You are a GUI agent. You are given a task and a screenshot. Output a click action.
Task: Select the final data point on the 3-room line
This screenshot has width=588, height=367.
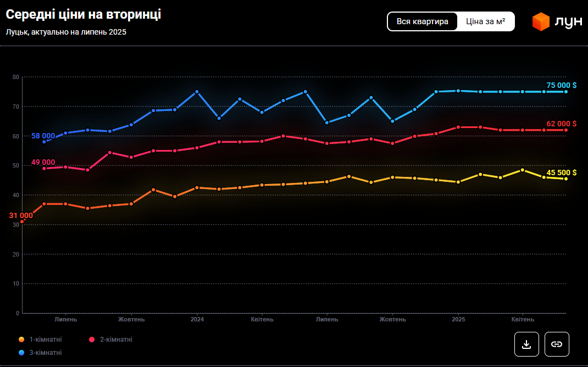pyautogui.click(x=566, y=92)
